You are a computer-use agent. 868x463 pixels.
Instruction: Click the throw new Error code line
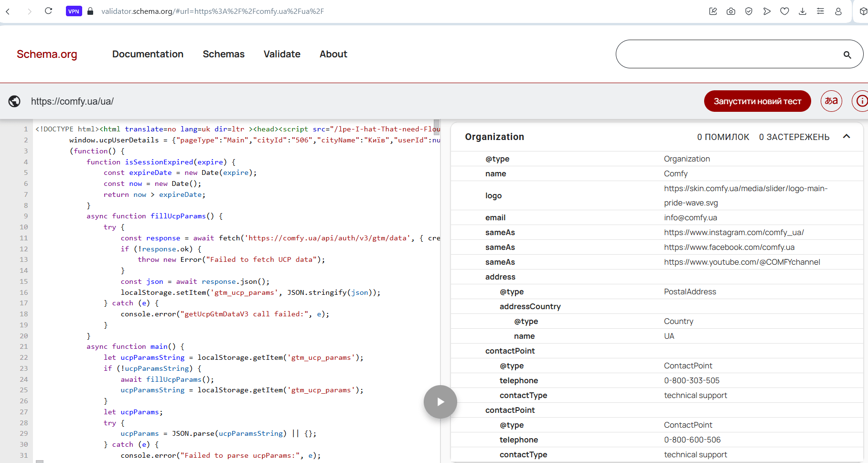click(x=231, y=259)
